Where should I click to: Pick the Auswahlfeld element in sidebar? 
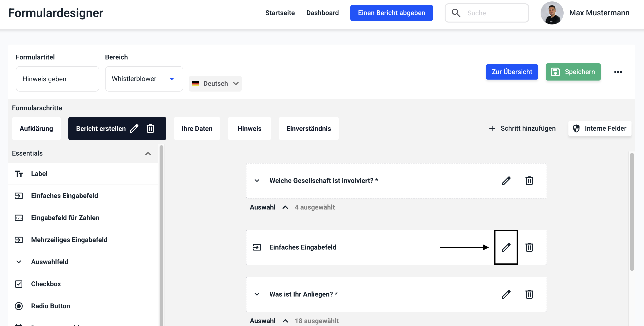[x=49, y=262]
